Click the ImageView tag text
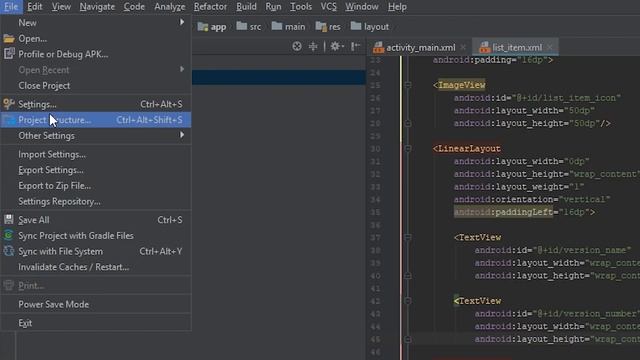 click(x=462, y=85)
